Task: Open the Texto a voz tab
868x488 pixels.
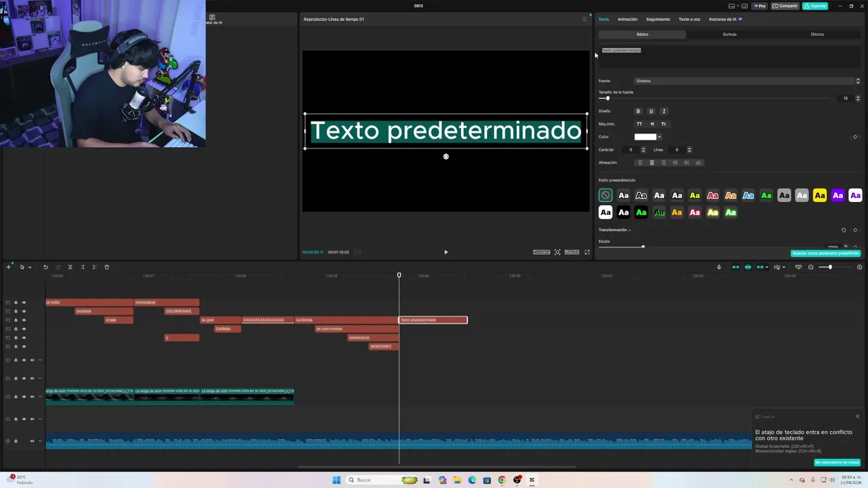Action: tap(690, 19)
